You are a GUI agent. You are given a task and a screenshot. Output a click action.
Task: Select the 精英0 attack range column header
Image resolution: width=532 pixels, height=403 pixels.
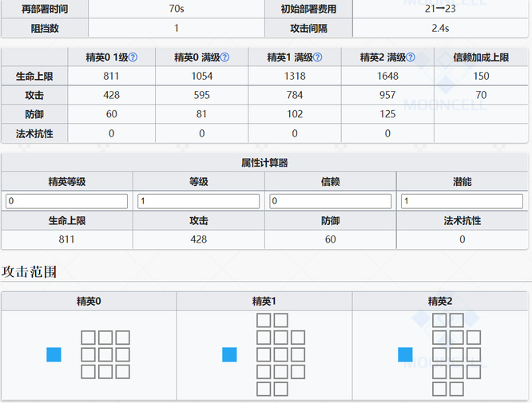[89, 301]
